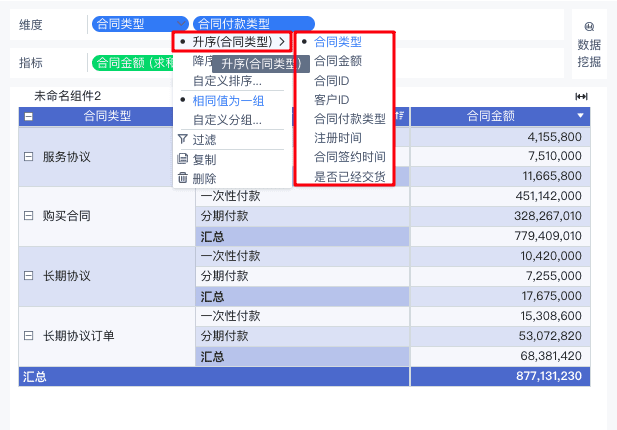This screenshot has height=430, width=617.
Task: Collapse the 服务协议 group
Action: pos(28,157)
